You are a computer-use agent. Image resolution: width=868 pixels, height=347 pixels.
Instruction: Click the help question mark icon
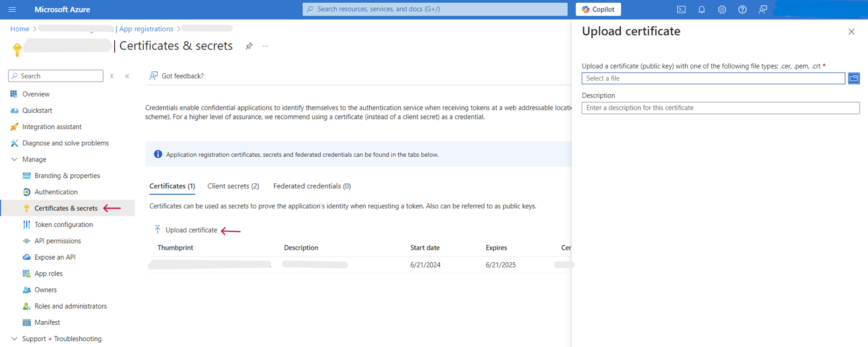[x=743, y=9]
